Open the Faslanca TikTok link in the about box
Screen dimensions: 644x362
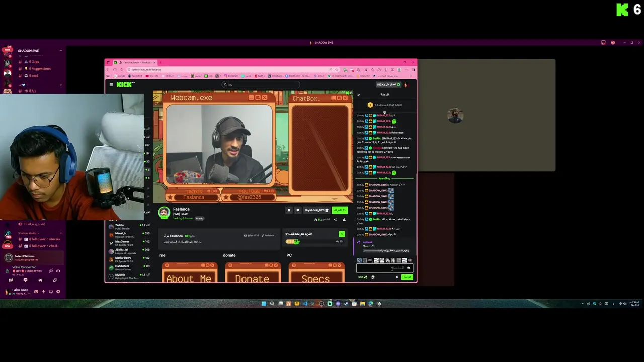click(268, 235)
